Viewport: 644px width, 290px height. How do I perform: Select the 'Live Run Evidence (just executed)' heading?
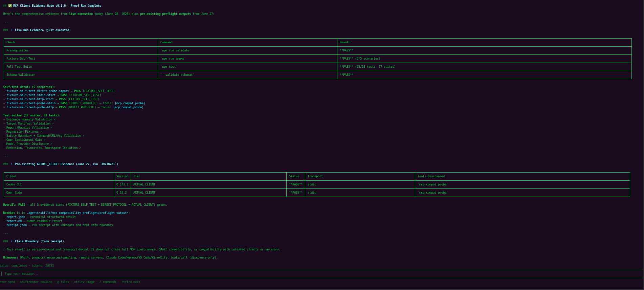[x=43, y=30]
